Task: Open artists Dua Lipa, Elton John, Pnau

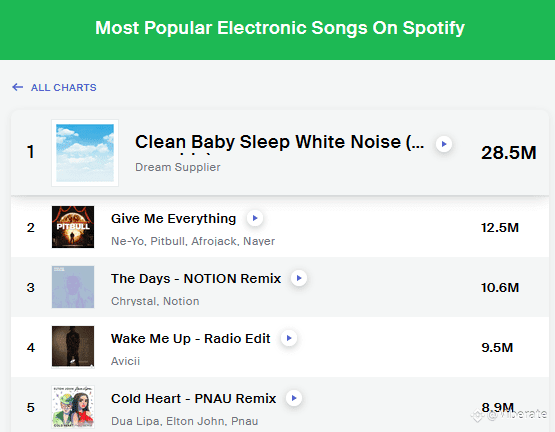Action: tap(184, 421)
